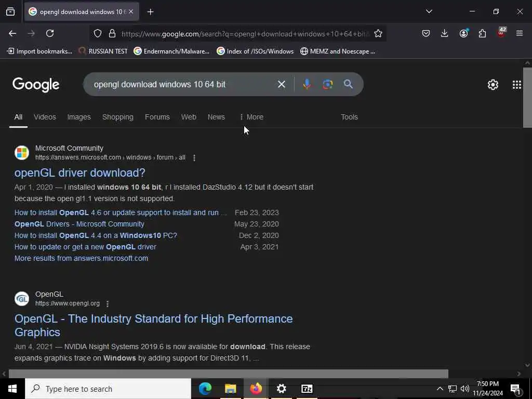Open File Explorer from taskbar

(x=230, y=389)
